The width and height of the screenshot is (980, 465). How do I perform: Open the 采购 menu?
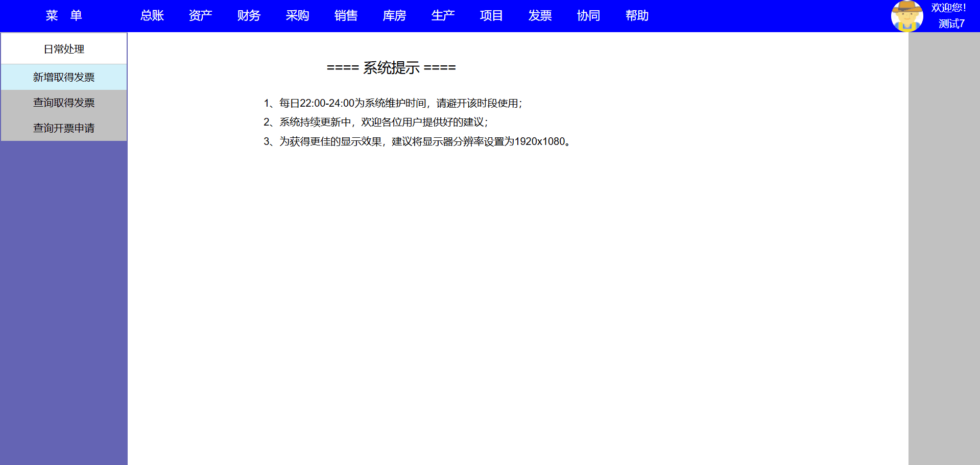click(297, 16)
